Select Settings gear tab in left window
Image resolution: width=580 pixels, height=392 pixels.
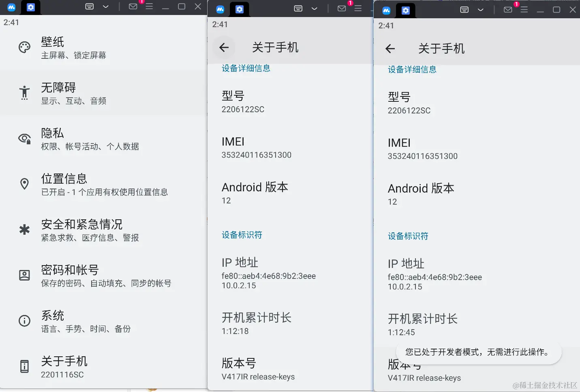[31, 7]
